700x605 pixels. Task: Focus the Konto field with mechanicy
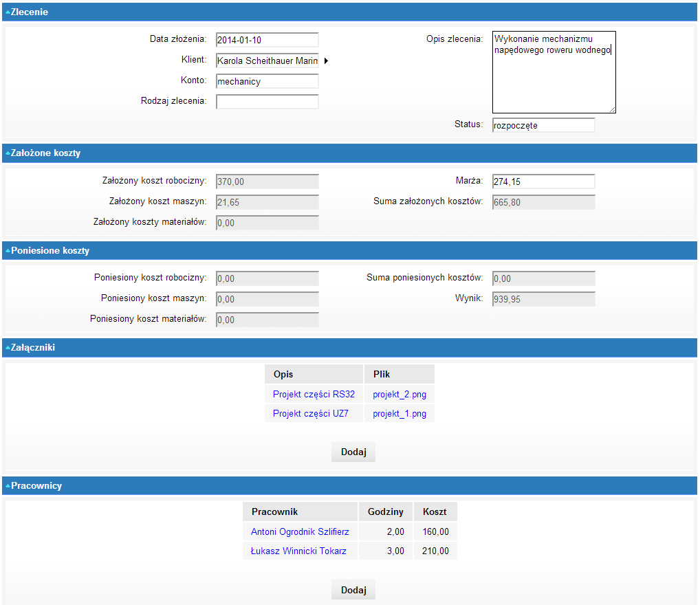(x=267, y=81)
